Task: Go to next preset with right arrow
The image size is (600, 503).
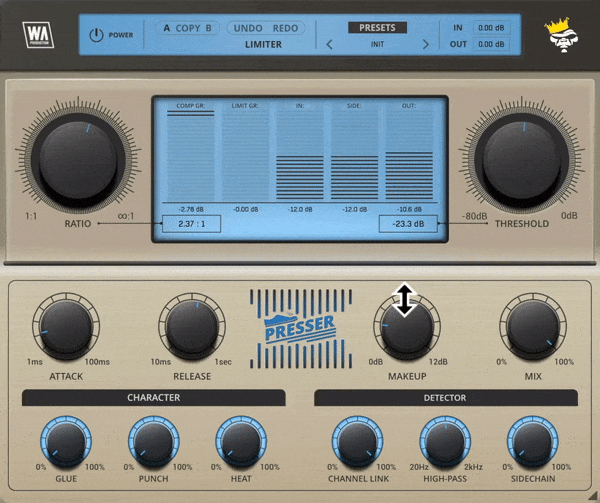Action: (x=425, y=45)
